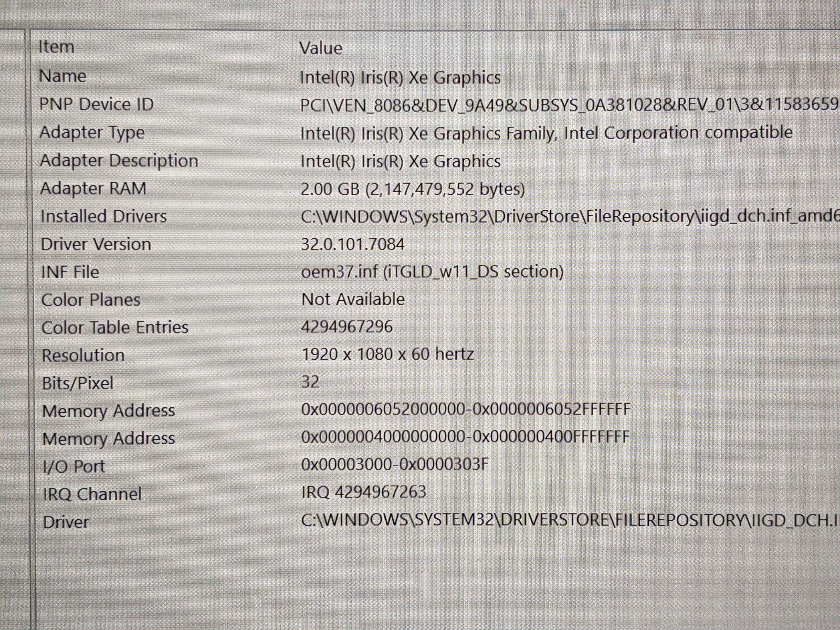Click the Item column header

tap(56, 47)
